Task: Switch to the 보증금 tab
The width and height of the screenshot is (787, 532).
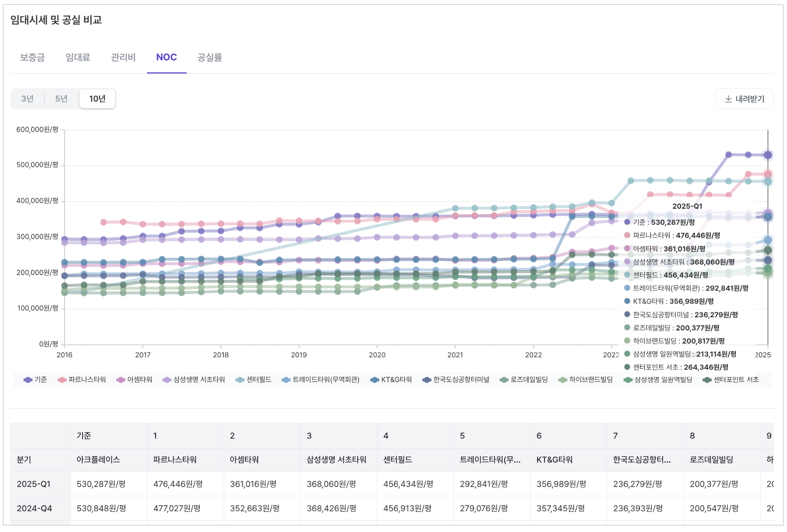Action: 32,58
